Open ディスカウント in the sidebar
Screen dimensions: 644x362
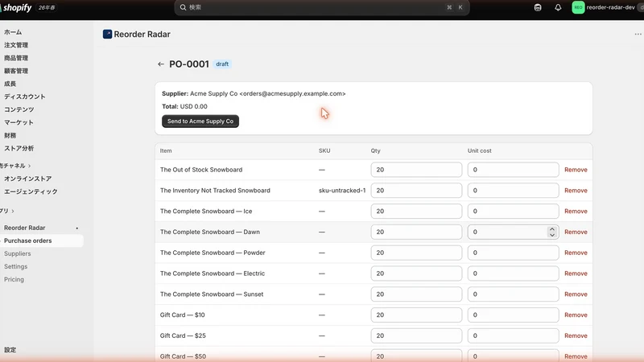[x=25, y=97]
